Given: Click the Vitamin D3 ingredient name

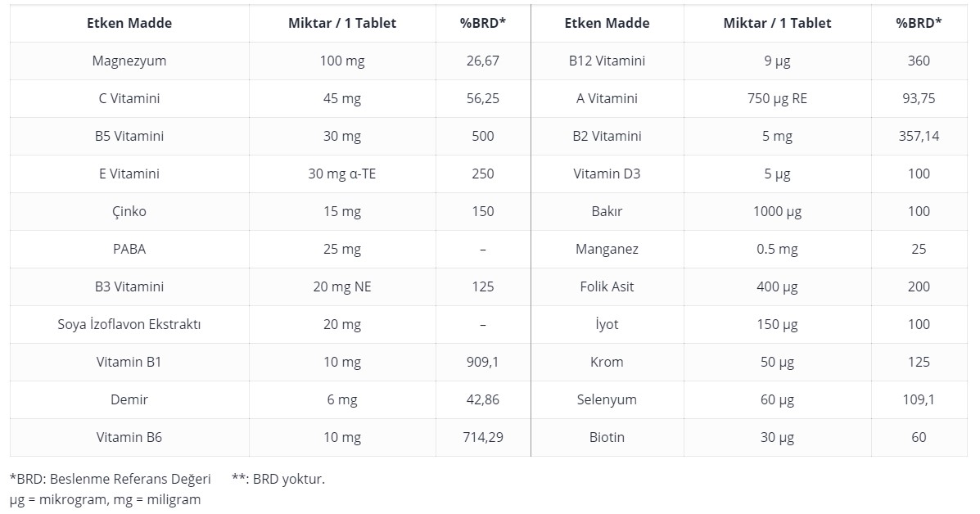Looking at the screenshot, I should click(607, 174).
